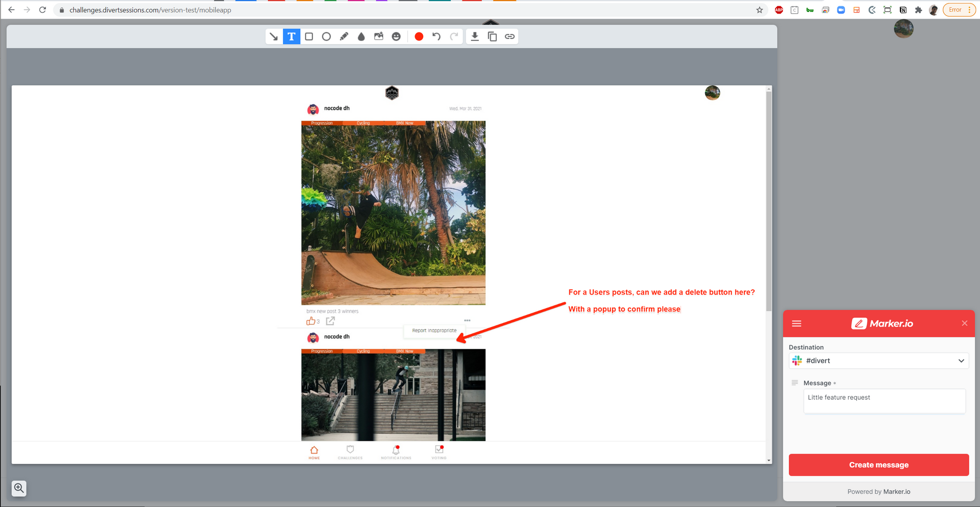Choose Report Inappropriate menu option
The width and height of the screenshot is (980, 507).
pyautogui.click(x=434, y=331)
